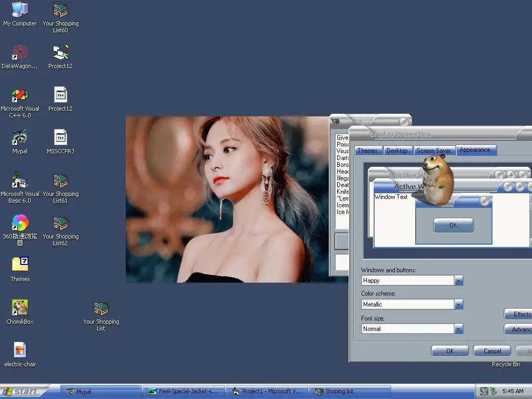Click the Shopping list window title icon

click(336, 122)
